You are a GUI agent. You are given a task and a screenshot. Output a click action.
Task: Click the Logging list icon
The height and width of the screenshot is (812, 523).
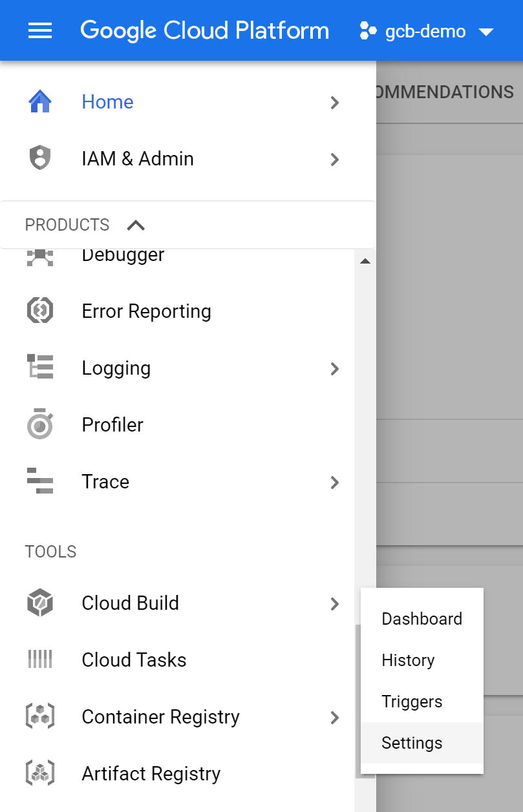40,368
